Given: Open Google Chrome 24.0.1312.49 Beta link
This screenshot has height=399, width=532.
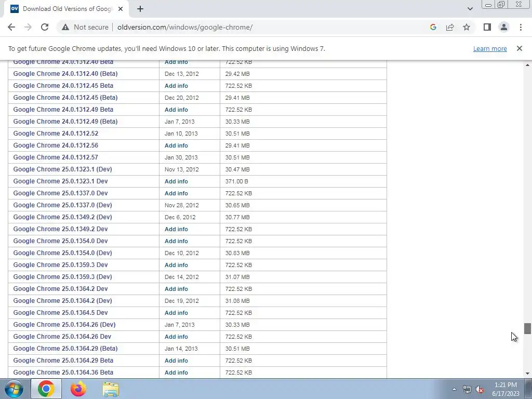Looking at the screenshot, I should [x=63, y=109].
